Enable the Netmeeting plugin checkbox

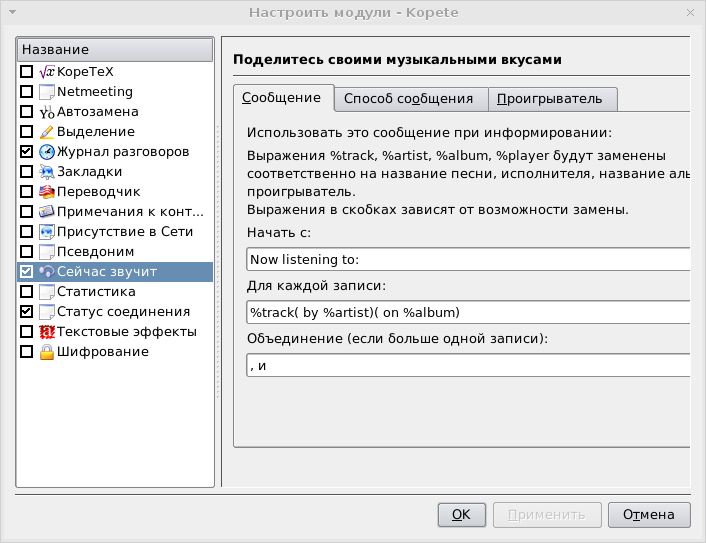click(x=27, y=92)
